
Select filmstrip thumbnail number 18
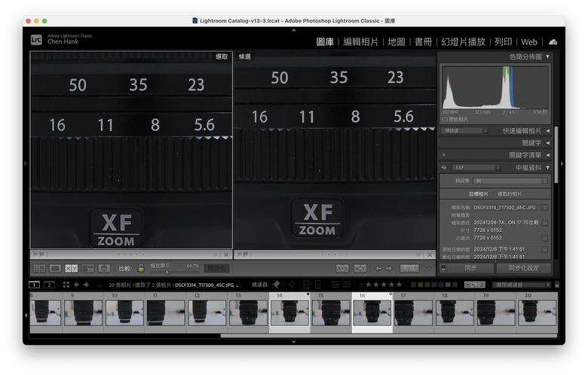[x=455, y=312]
